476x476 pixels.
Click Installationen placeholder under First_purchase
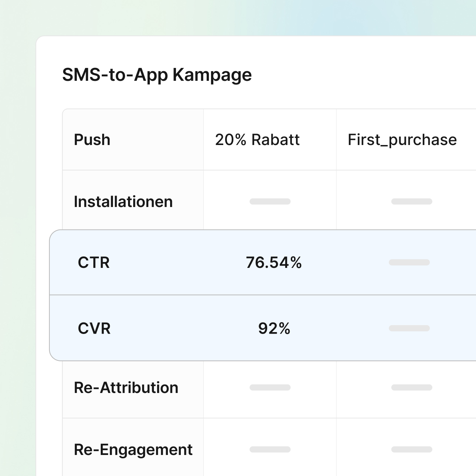(x=412, y=201)
